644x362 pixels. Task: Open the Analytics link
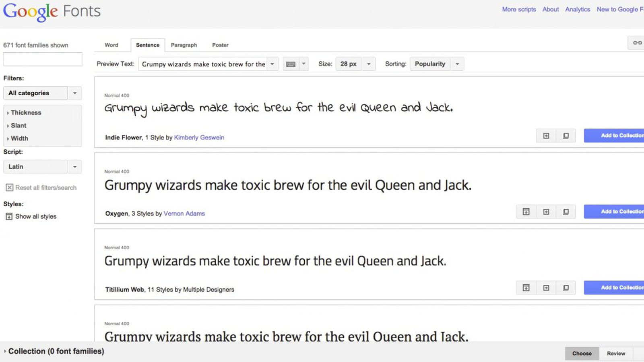[x=578, y=9]
